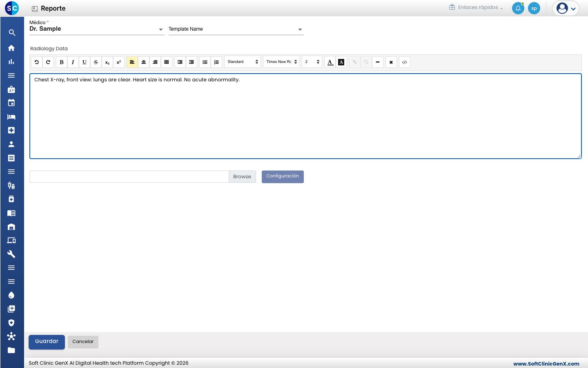Expand Enlaces rápidos menu
This screenshot has height=368, width=588.
coord(476,7)
